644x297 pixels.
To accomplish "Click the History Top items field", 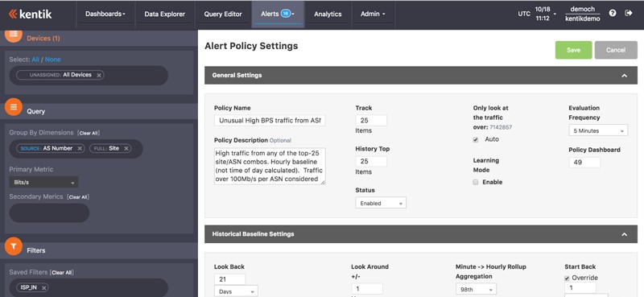I will click(371, 162).
